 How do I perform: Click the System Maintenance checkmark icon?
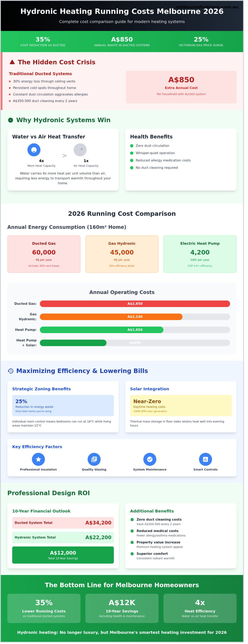pos(150,459)
